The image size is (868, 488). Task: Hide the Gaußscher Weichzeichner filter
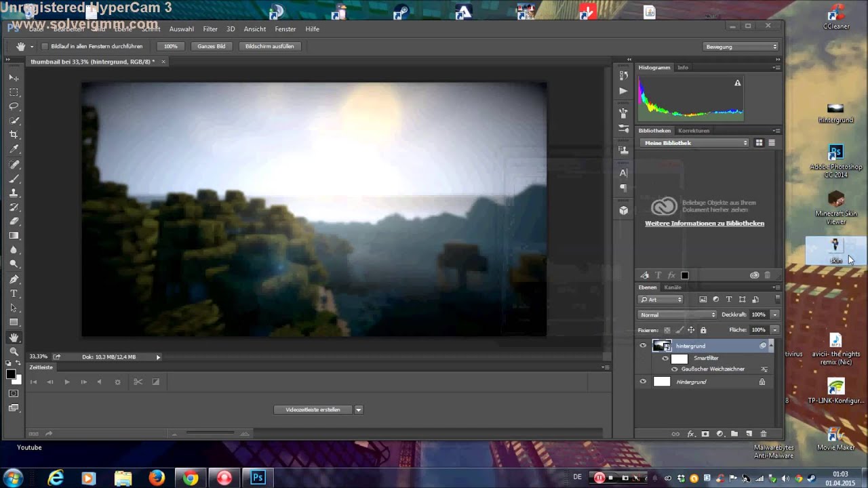point(674,369)
